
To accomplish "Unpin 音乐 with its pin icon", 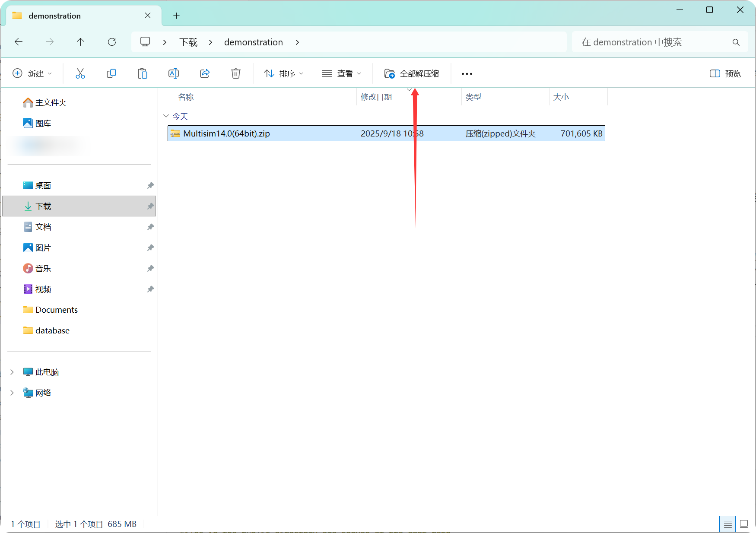I will point(150,268).
